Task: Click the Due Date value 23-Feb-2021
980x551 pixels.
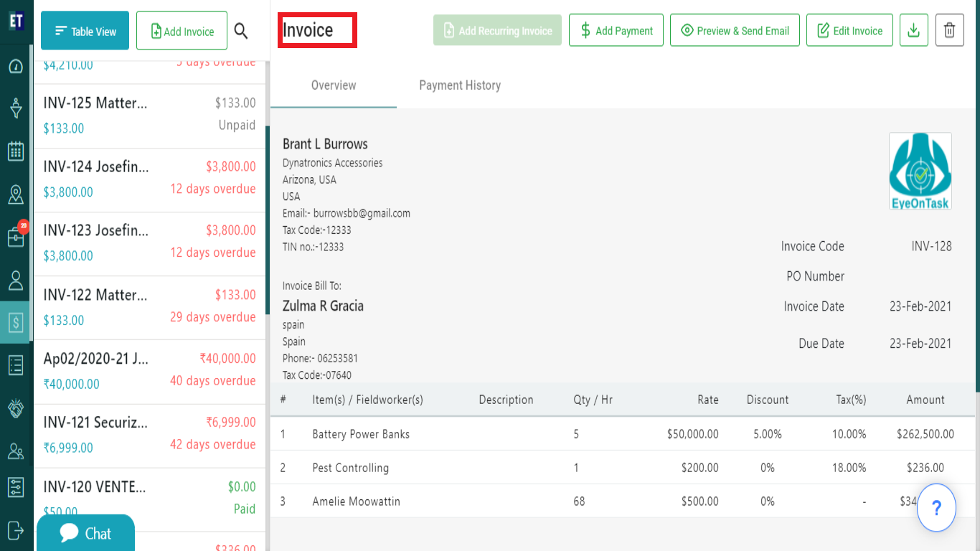Action: coord(920,344)
